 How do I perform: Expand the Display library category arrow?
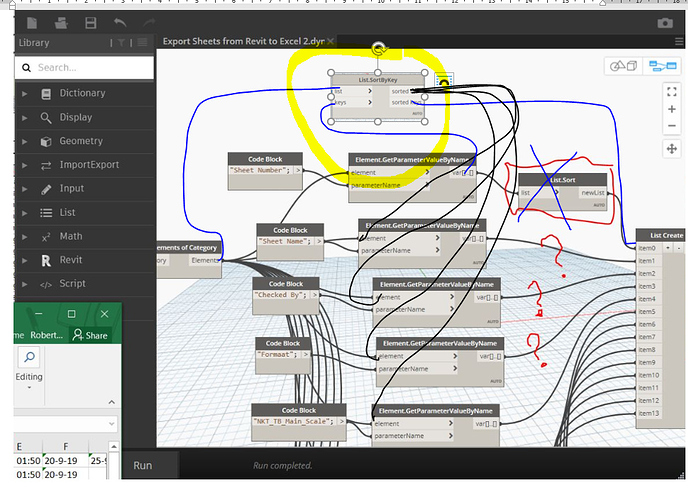tap(25, 118)
